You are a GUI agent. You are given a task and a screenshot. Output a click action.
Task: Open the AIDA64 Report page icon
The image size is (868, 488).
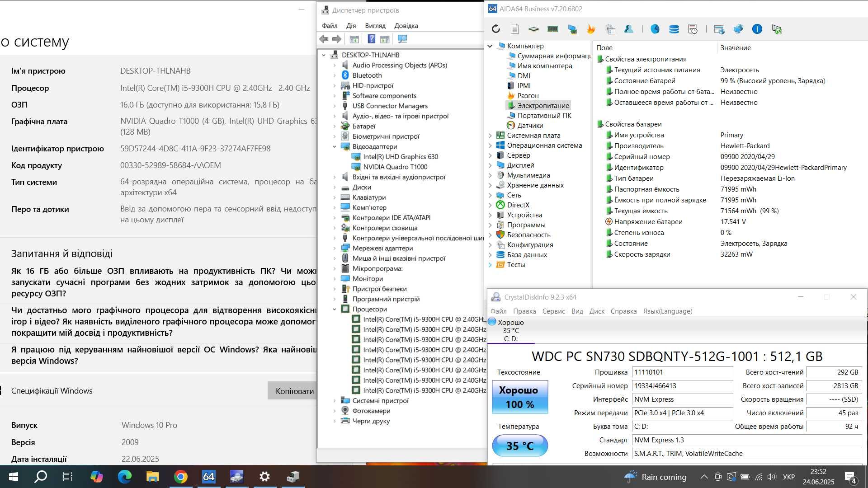pyautogui.click(x=514, y=29)
